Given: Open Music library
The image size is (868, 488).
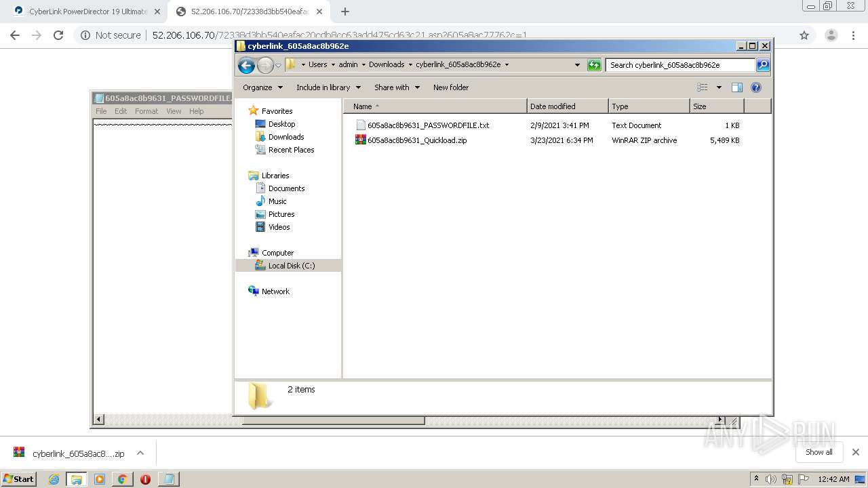Looking at the screenshot, I should coord(277,201).
